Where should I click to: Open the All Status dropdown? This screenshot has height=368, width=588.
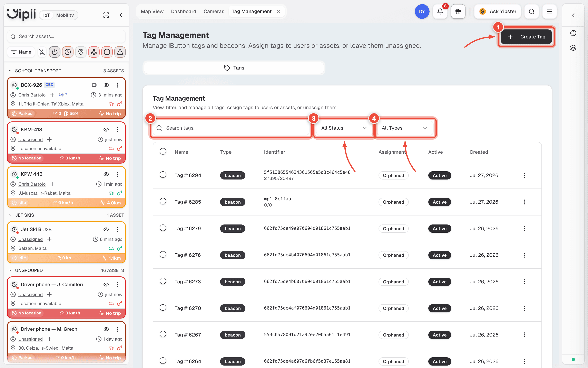344,128
